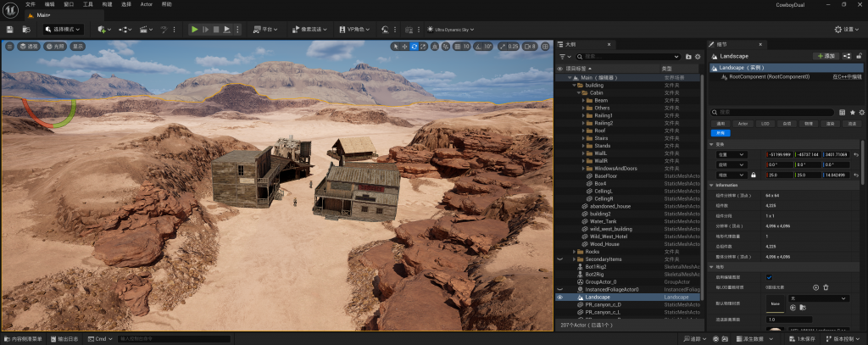Click the scale lock icon in transform
Viewport: 868px width, 345px height.
(753, 175)
